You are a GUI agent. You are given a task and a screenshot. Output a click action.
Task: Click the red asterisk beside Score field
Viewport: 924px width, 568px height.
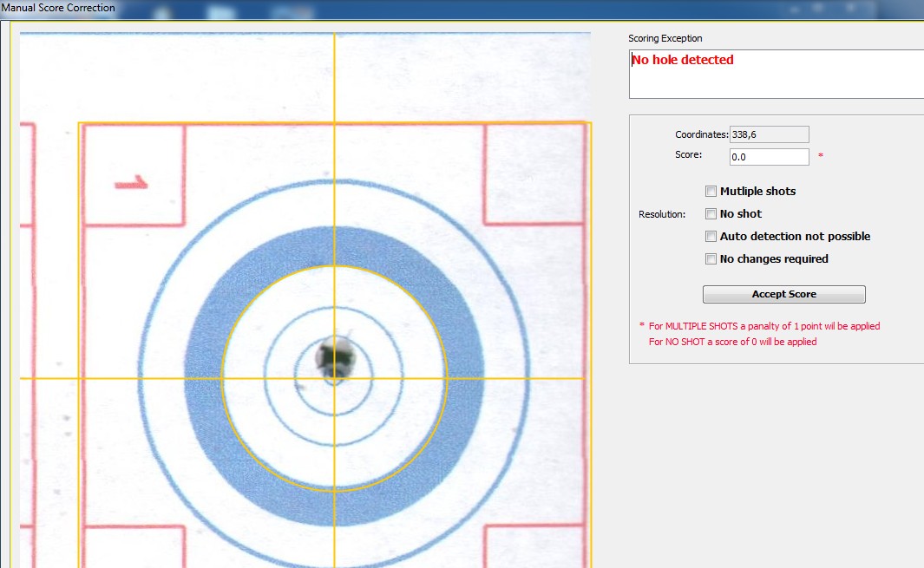tap(821, 157)
